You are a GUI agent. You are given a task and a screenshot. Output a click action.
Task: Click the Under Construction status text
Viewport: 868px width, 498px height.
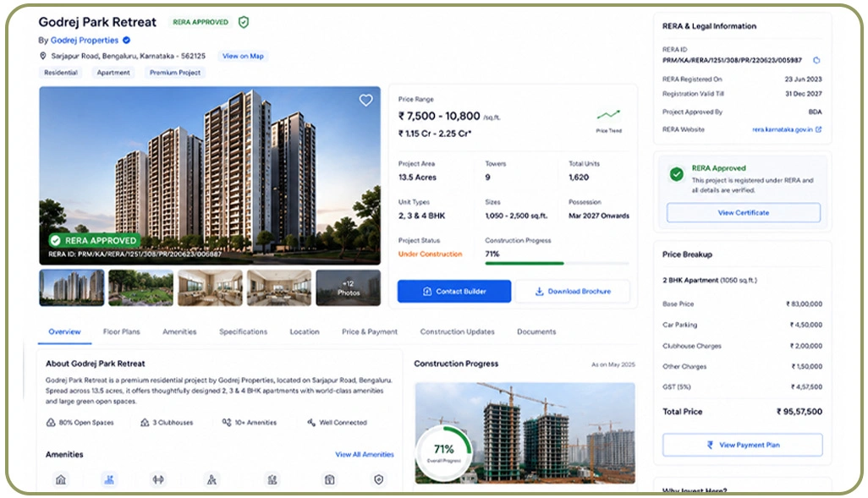pos(430,254)
